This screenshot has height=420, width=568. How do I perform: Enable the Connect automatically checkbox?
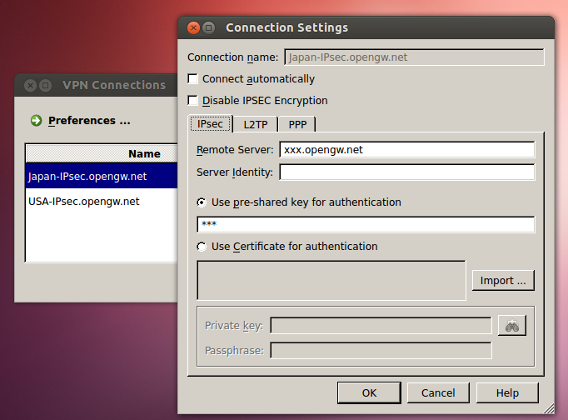pos(193,79)
